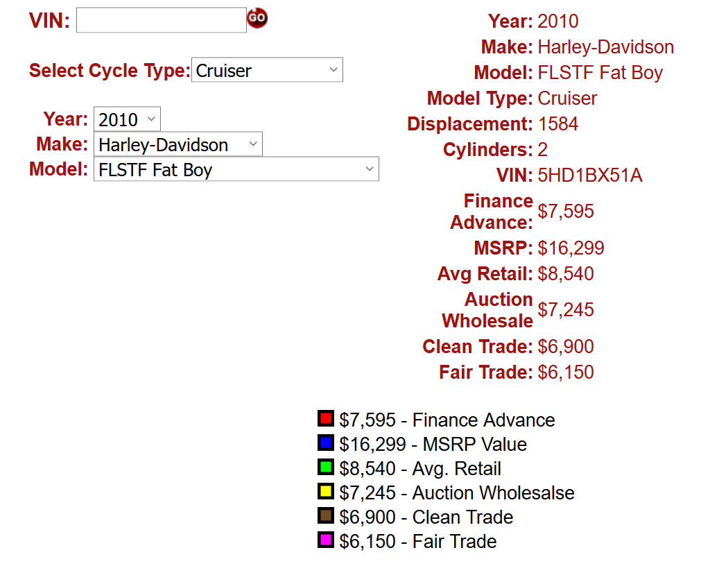Click the yellow Auction Wholesale legend swatch

coord(326,492)
